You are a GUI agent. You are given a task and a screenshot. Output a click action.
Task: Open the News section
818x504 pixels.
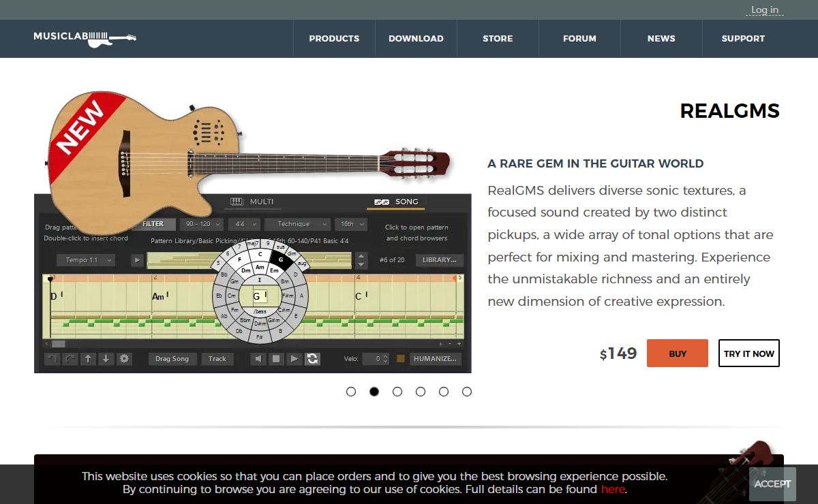(x=661, y=39)
